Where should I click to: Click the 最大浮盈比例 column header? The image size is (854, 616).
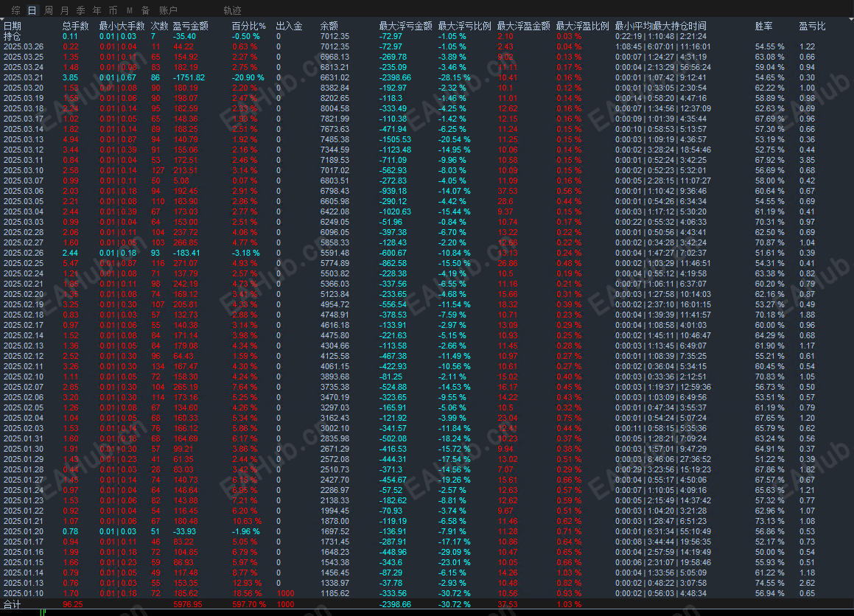583,26
